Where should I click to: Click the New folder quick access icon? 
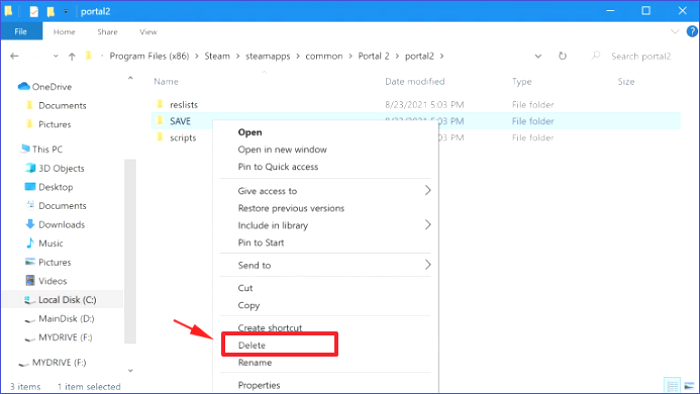(x=50, y=11)
